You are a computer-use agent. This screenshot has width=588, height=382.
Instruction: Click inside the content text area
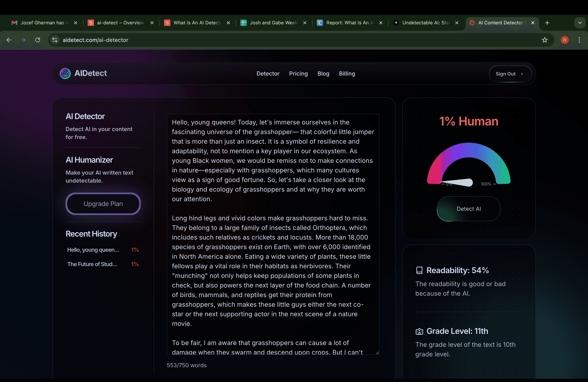[x=273, y=234]
